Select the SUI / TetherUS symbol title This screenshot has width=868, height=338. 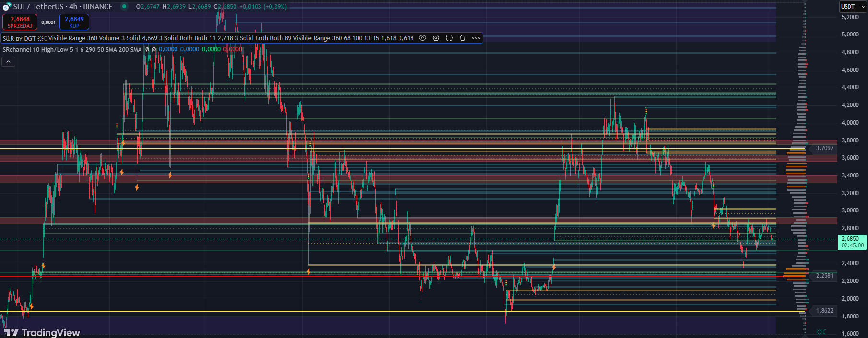[62, 7]
